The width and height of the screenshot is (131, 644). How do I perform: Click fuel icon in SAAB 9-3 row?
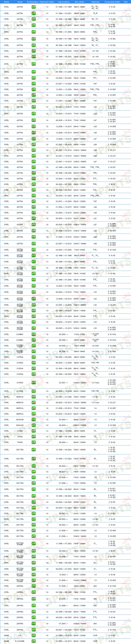[x=34, y=635]
